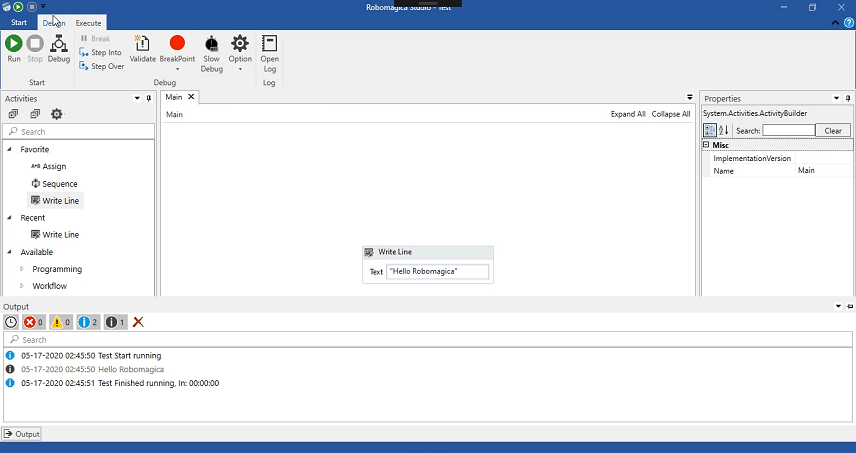This screenshot has width=856, height=453.
Task: Select Write Line under Favorite
Action: coord(55,200)
